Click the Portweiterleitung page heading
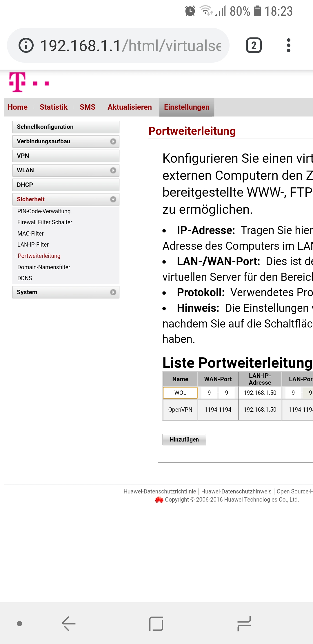Image resolution: width=313 pixels, height=644 pixels. point(192,131)
